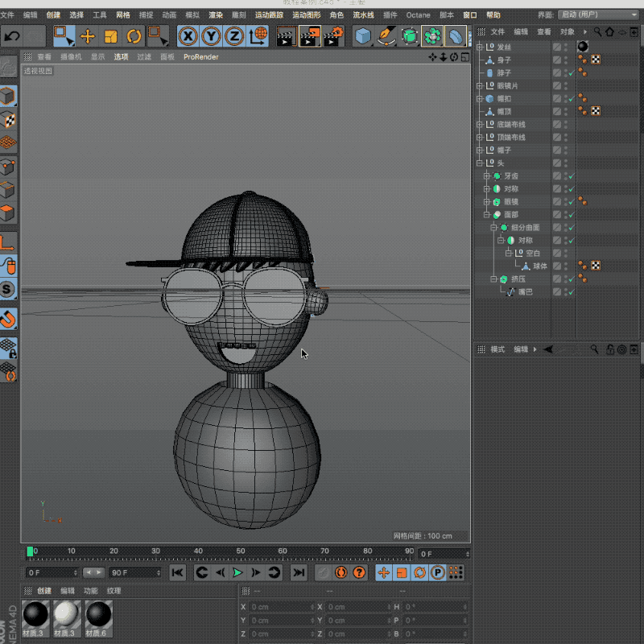Click the Undo arrow in the toolbar

(x=12, y=36)
